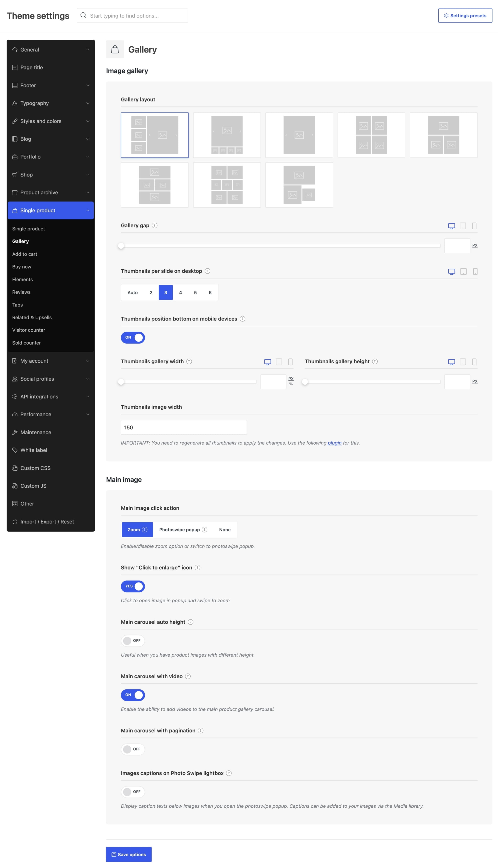Expand the Typography sidebar section
The height and width of the screenshot is (868, 498).
click(51, 103)
